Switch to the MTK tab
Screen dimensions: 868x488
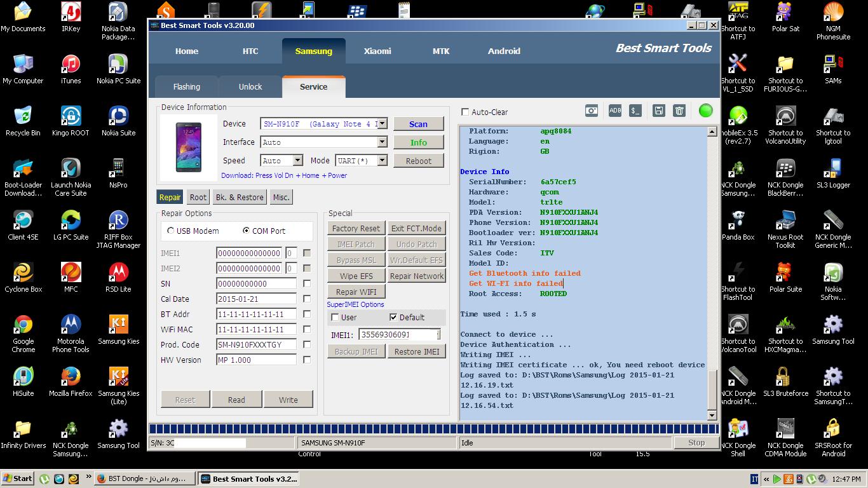pyautogui.click(x=441, y=51)
